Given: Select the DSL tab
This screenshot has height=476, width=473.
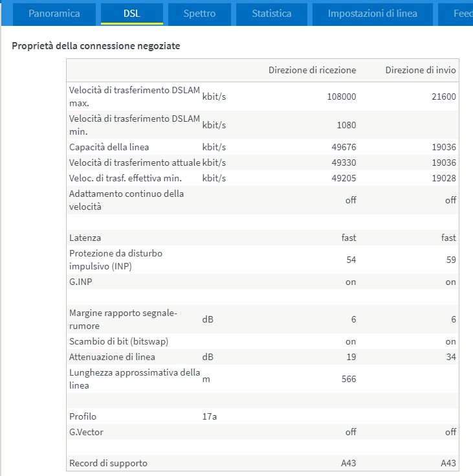Looking at the screenshot, I should coord(132,14).
